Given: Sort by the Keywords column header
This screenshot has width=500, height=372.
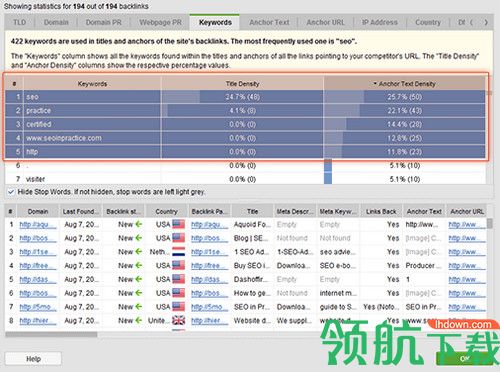Looking at the screenshot, I should (x=92, y=84).
